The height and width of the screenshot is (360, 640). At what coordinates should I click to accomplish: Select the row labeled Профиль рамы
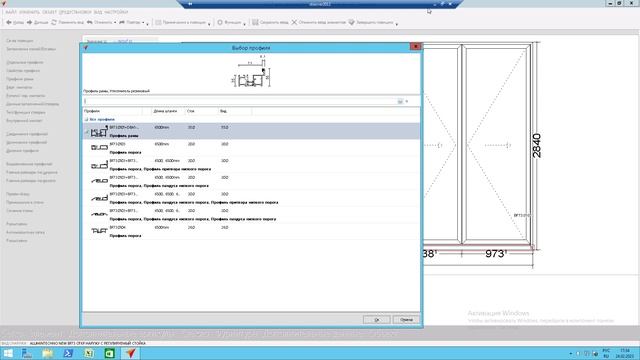tap(251, 131)
